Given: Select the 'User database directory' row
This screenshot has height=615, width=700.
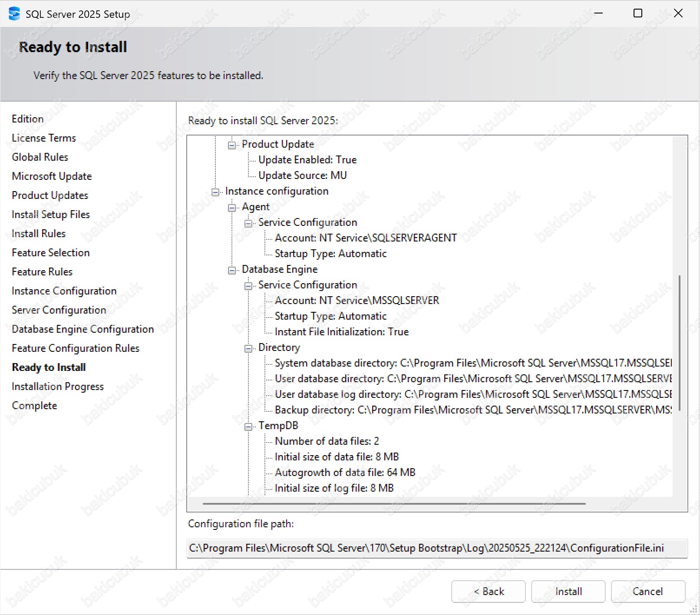Looking at the screenshot, I should coord(473,379).
